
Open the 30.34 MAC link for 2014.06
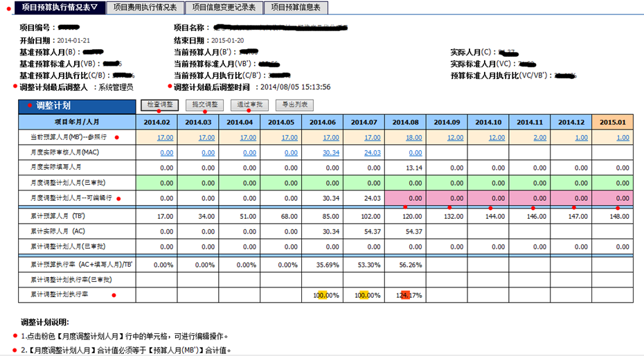click(330, 152)
